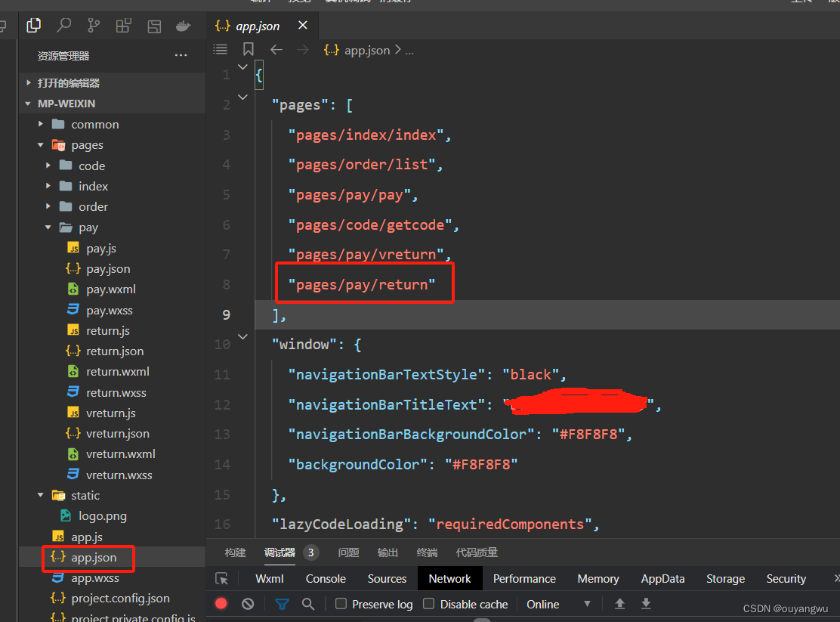This screenshot has height=622, width=840.
Task: Click the red record network log button
Action: pyautogui.click(x=221, y=604)
